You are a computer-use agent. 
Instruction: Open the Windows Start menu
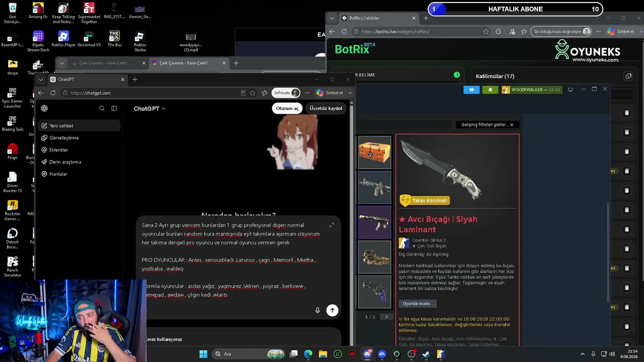(203, 354)
